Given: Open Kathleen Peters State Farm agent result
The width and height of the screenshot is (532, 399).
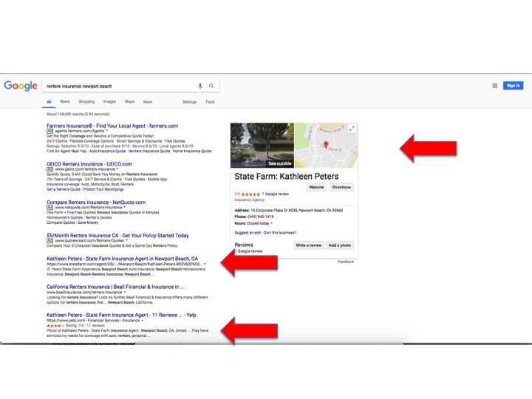Looking at the screenshot, I should [x=122, y=259].
